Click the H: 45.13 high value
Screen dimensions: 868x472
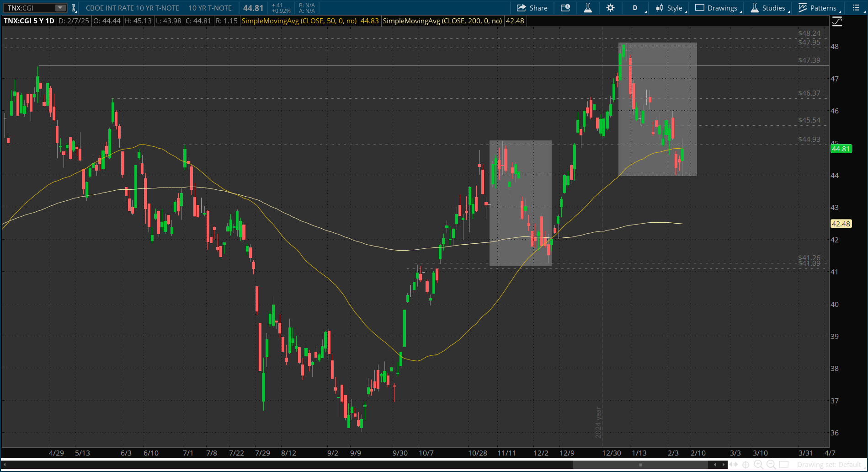pyautogui.click(x=138, y=21)
